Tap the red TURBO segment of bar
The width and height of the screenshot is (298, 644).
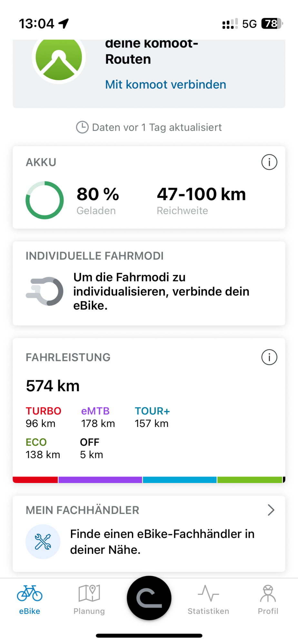click(35, 480)
